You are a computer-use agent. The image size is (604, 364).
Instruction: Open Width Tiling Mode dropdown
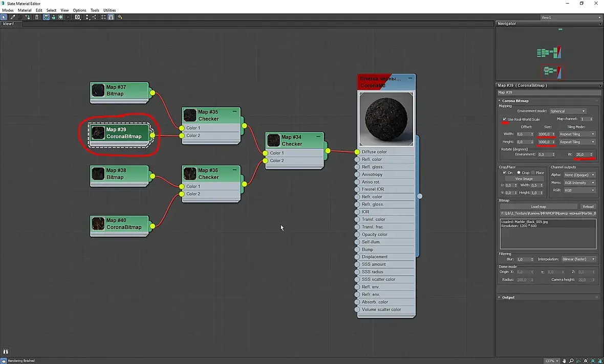pos(577,134)
